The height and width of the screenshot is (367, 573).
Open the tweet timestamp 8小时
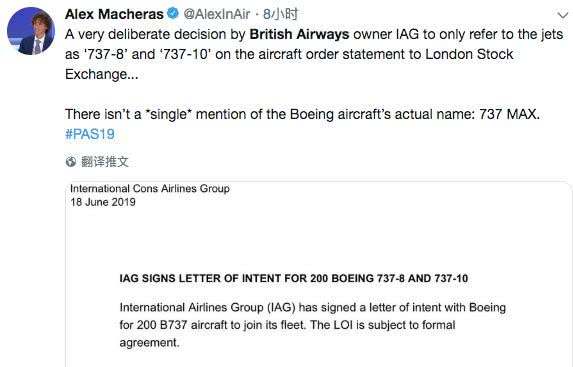pos(280,14)
